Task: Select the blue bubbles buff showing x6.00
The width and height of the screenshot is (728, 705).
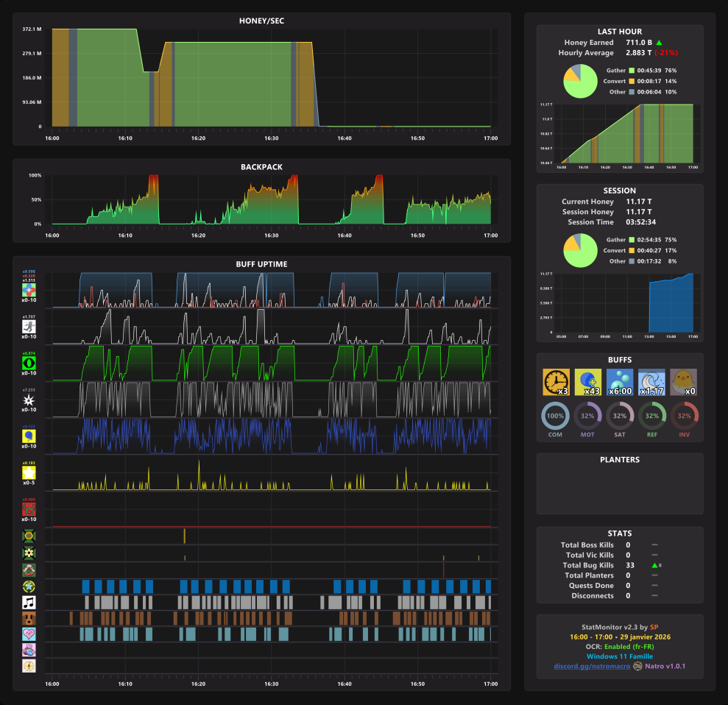Action: [620, 382]
